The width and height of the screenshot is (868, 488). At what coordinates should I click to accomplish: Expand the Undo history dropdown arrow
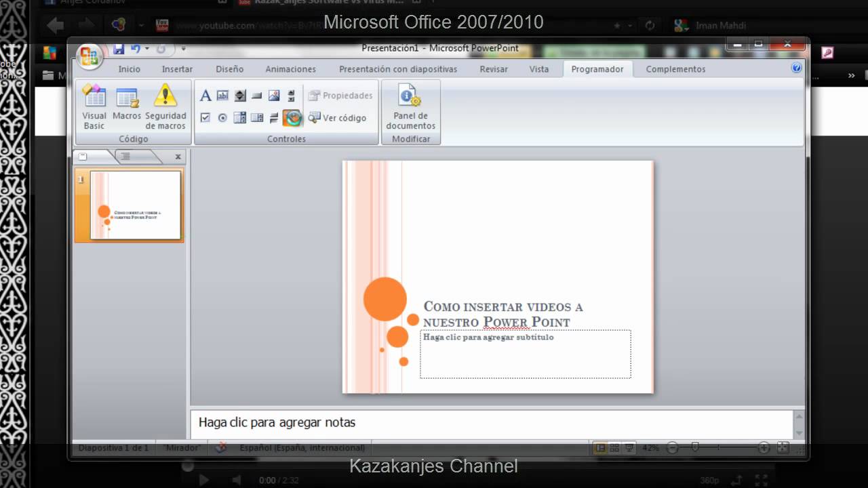[146, 49]
